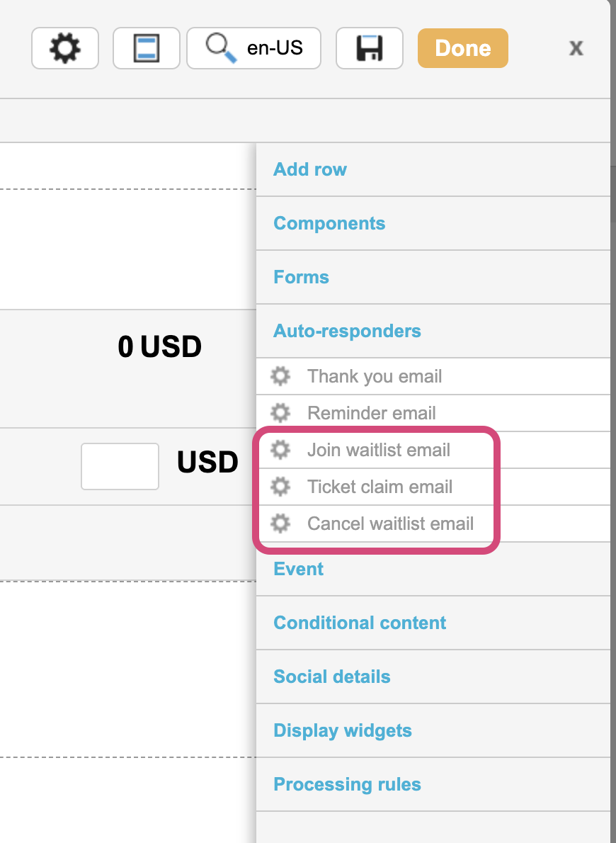Open gear settings for Reminder email
This screenshot has width=616, height=843.
click(x=280, y=413)
